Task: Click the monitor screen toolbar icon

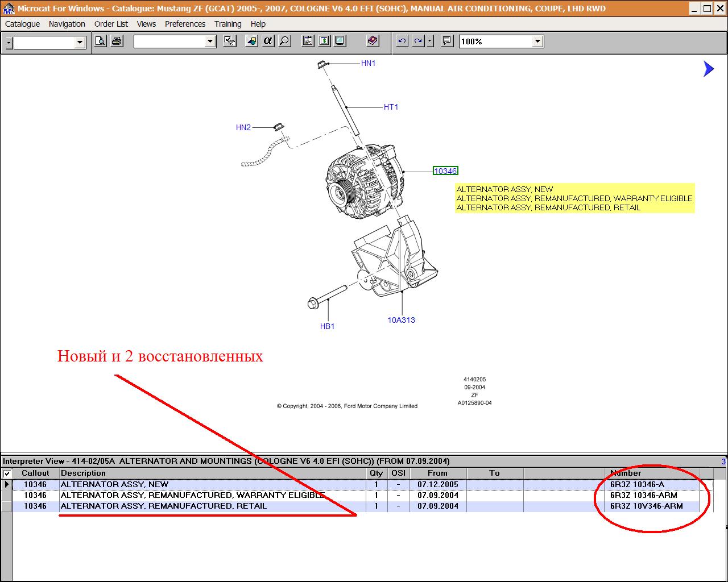Action: click(x=340, y=41)
